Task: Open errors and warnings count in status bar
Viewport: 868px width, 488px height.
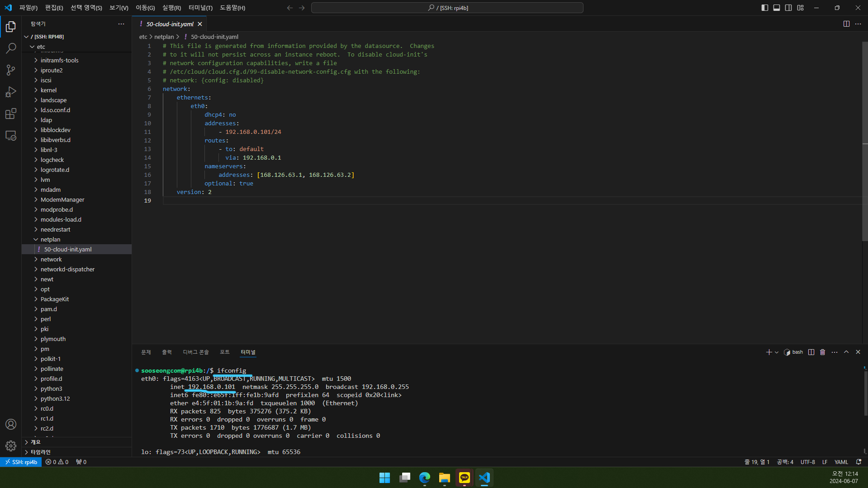Action: tap(57, 462)
